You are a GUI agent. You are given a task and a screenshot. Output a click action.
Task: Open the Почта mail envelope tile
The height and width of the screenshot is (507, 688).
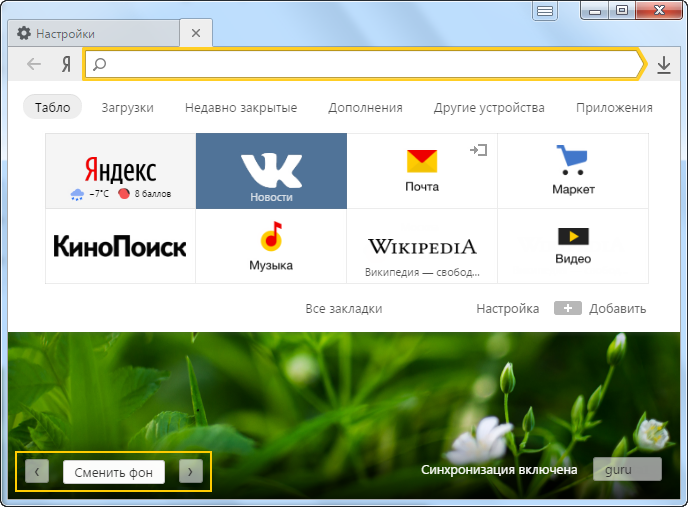pos(422,171)
